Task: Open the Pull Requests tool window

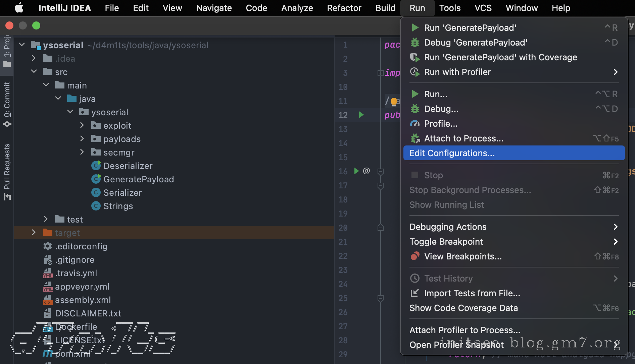Action: point(7,171)
